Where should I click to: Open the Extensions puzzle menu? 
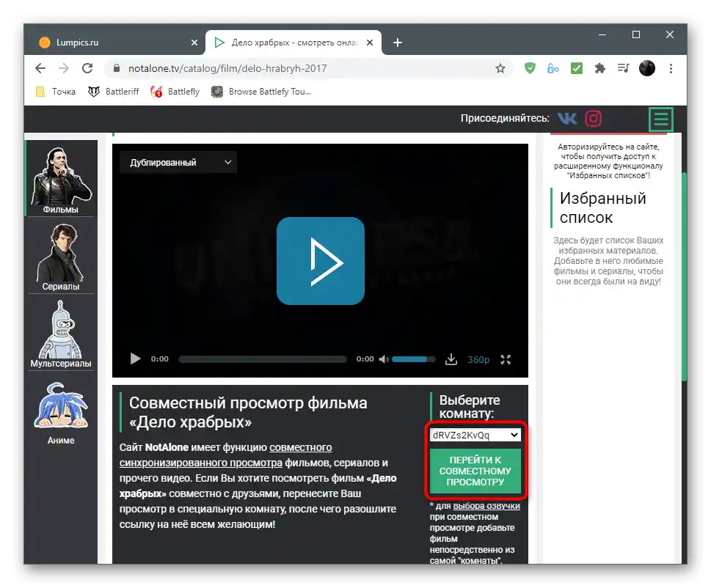[600, 68]
